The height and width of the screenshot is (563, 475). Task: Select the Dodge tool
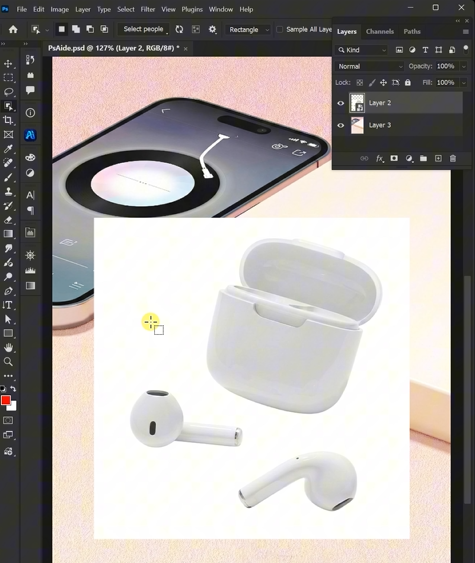coord(8,276)
